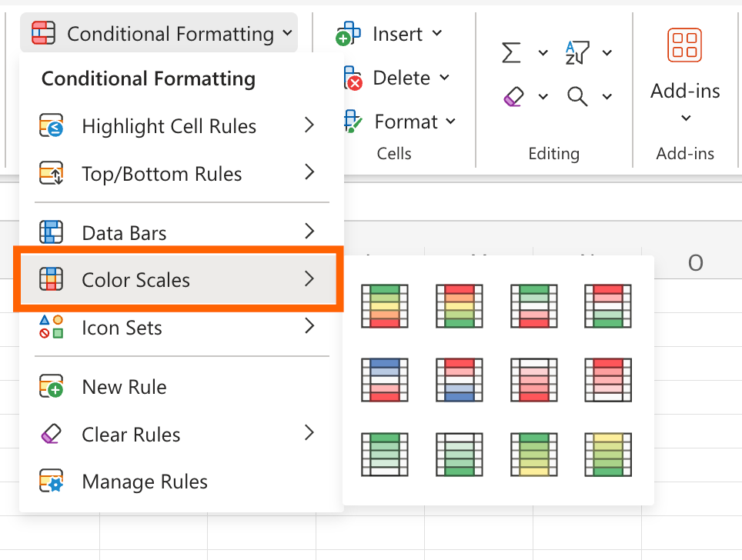The width and height of the screenshot is (742, 560).
Task: Click the Sort & Filter icon
Action: [x=577, y=52]
